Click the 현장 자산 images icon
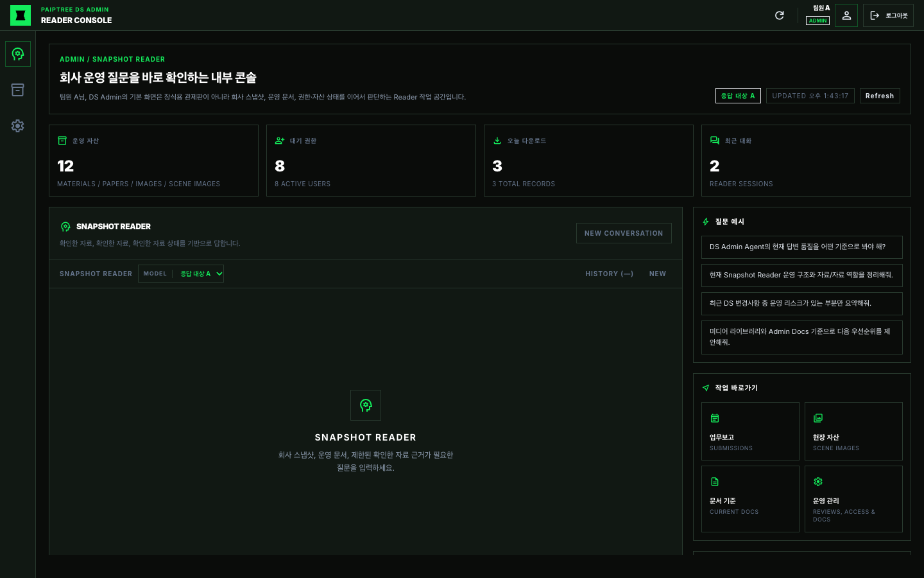Viewport: 924px width, 578px height. point(818,418)
